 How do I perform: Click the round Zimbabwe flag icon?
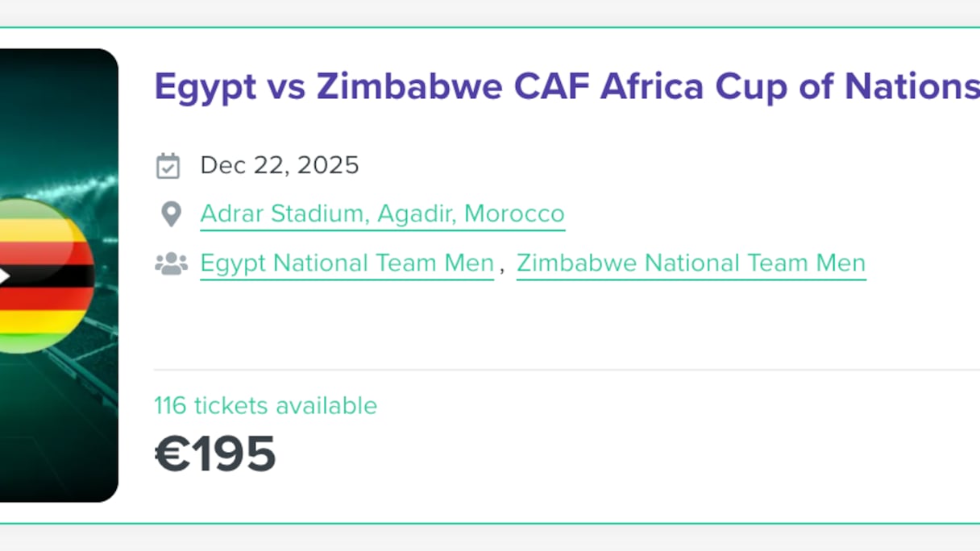coord(40,275)
